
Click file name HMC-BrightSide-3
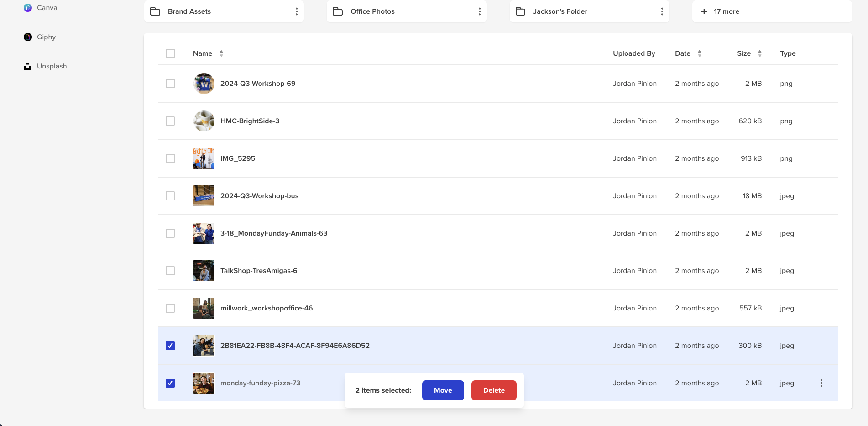pyautogui.click(x=250, y=121)
